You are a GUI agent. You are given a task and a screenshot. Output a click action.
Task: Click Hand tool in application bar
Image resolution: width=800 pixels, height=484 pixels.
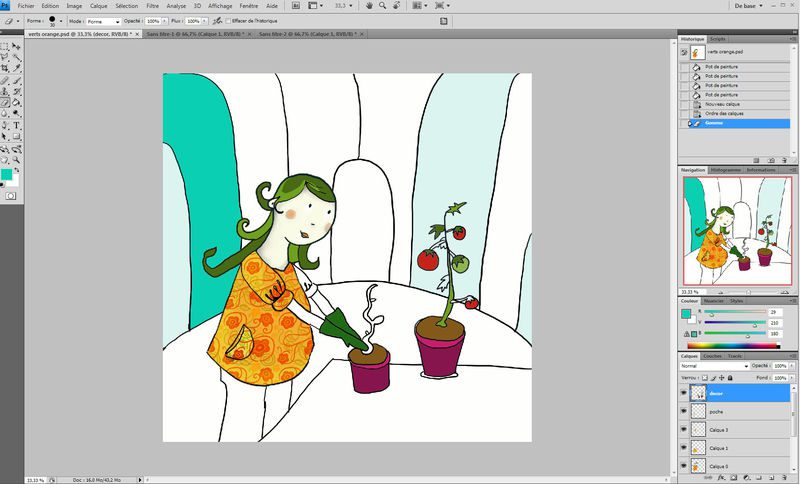[369, 6]
